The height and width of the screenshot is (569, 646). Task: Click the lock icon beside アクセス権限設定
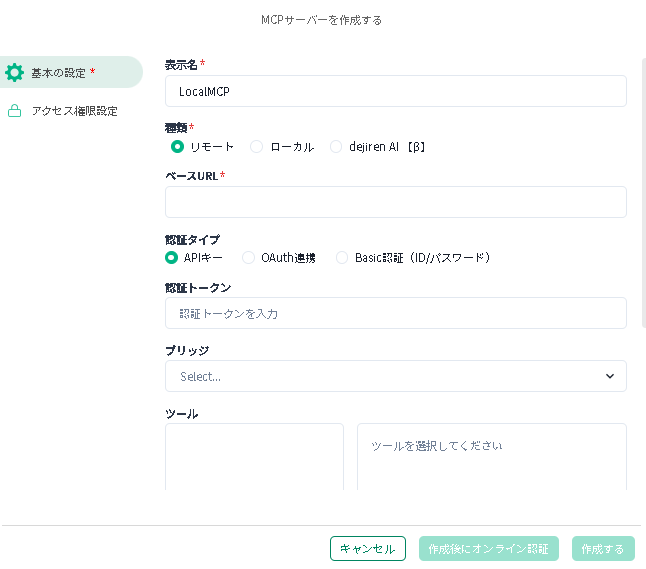[x=14, y=111]
